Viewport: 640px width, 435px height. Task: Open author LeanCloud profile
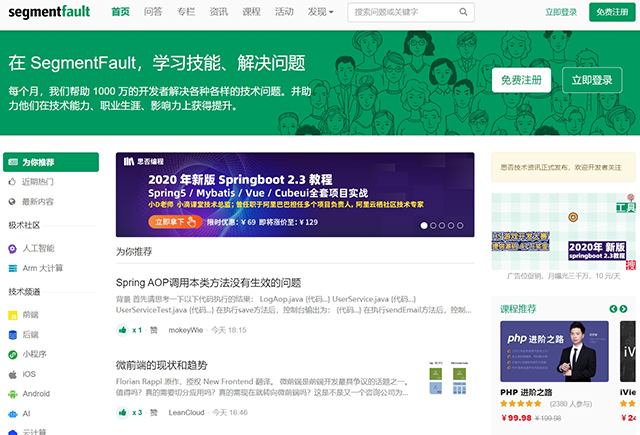tap(186, 413)
